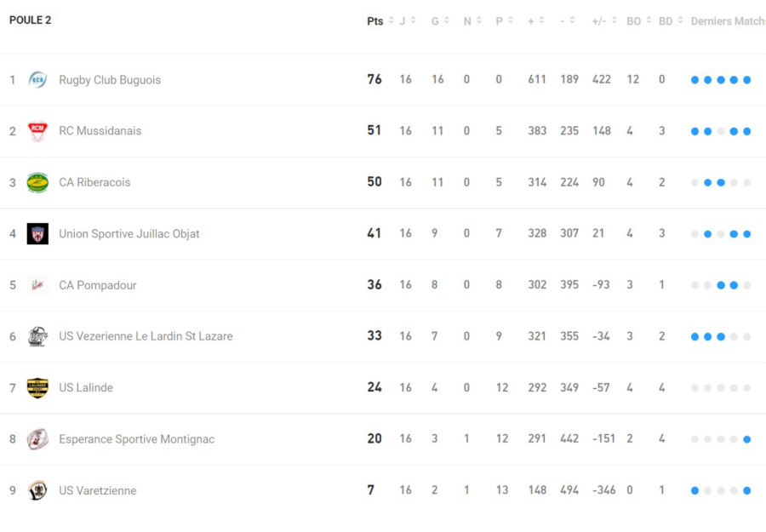Click the Rugby Club Buguois team logo
This screenshot has height=532, width=766.
click(37, 80)
